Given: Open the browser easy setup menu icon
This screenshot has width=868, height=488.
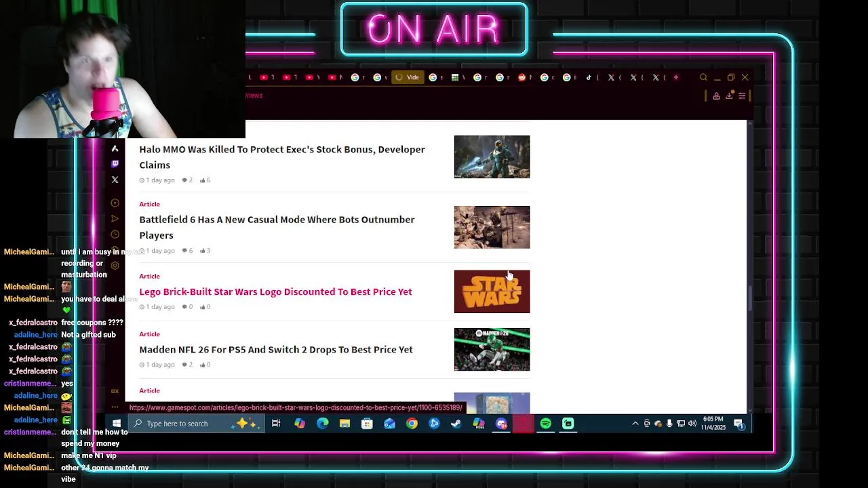Looking at the screenshot, I should (742, 96).
